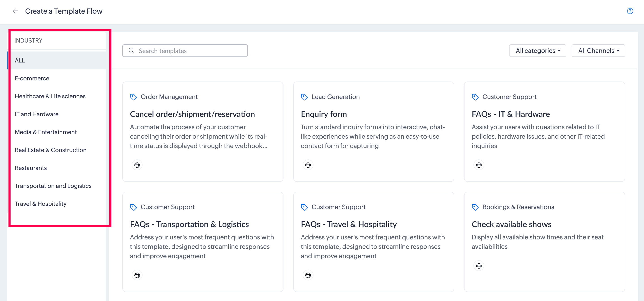Select IT and Hardware industry
This screenshot has width=644, height=301.
[56, 114]
